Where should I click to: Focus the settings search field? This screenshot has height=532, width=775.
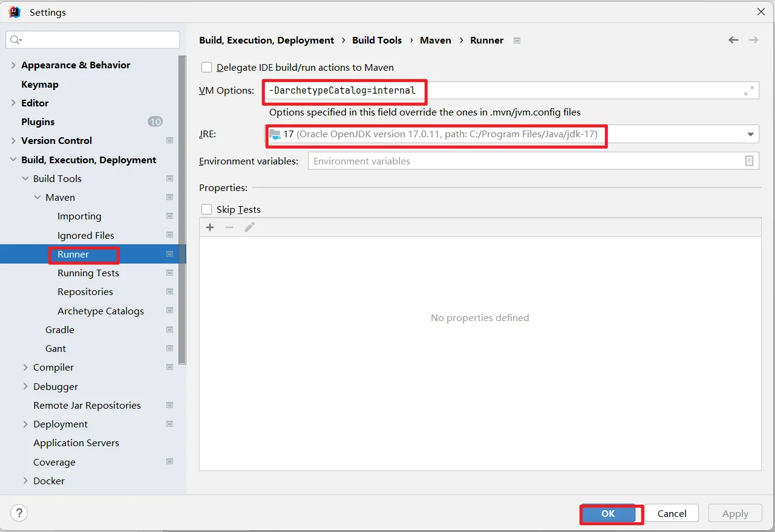tap(93, 40)
